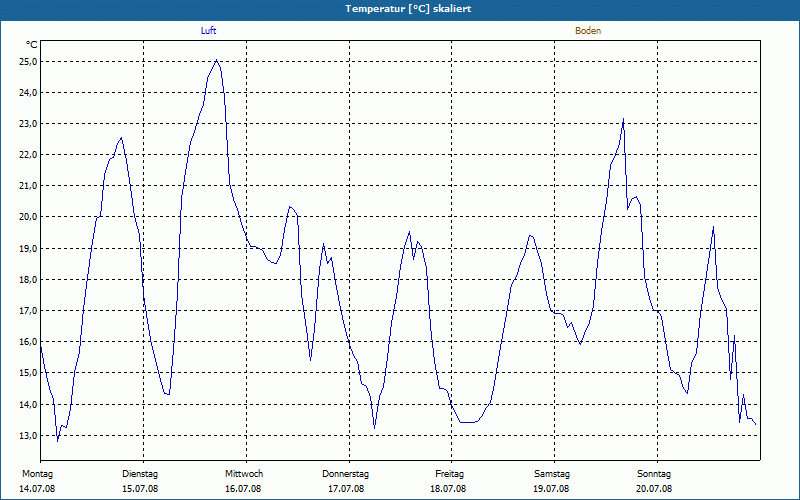Click the 'Sonntag' day label

pyautogui.click(x=654, y=474)
